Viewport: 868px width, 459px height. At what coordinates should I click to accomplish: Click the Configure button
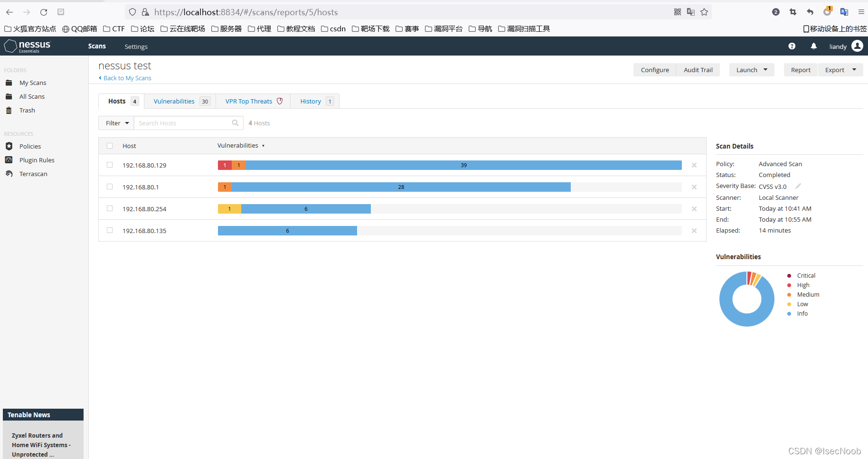(x=655, y=70)
